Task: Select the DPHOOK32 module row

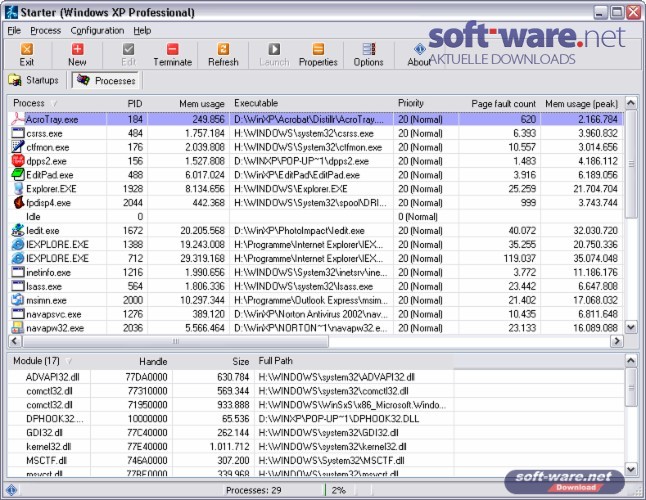Action: point(315,419)
